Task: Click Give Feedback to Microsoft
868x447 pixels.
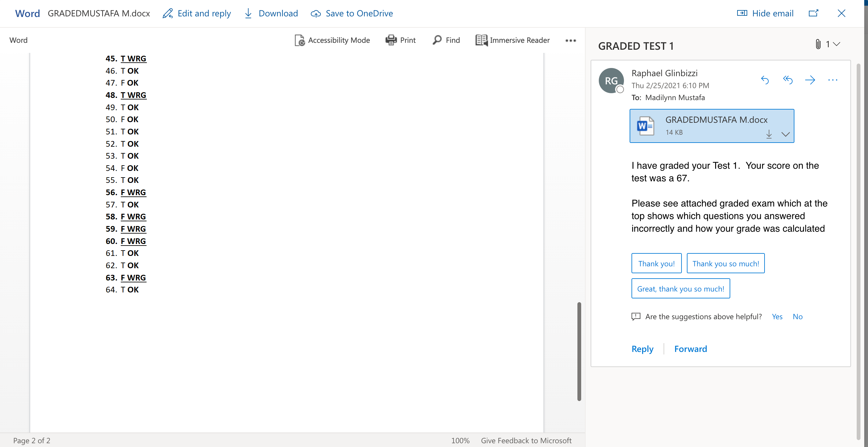Action: (x=526, y=440)
